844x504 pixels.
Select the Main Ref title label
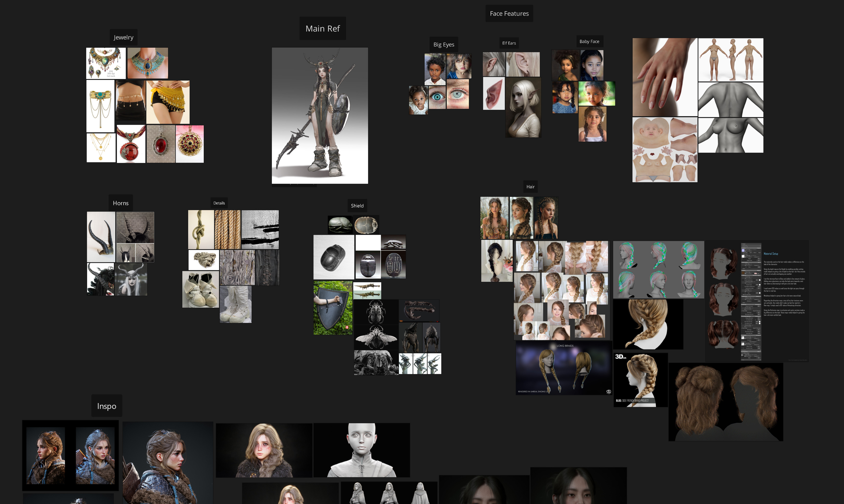[322, 29]
